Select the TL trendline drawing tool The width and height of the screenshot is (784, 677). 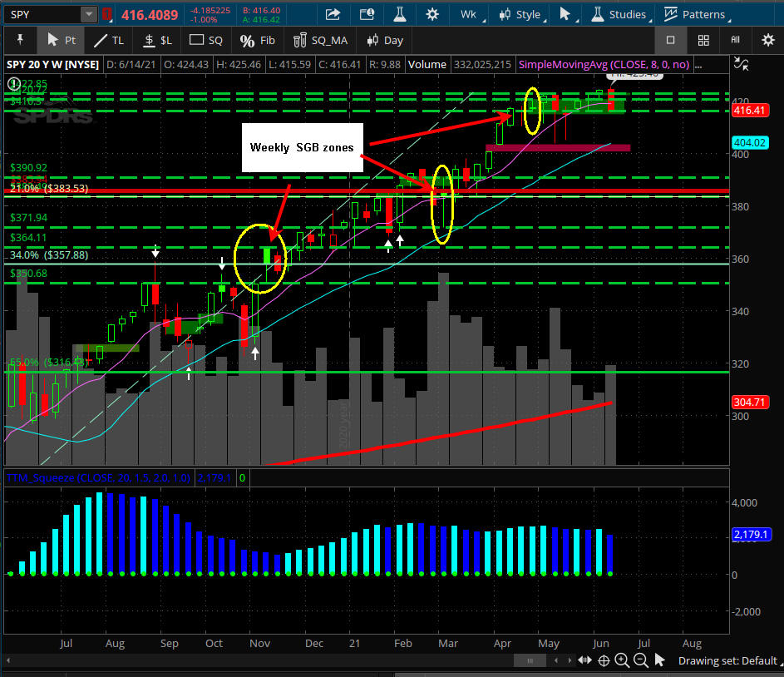(x=108, y=40)
